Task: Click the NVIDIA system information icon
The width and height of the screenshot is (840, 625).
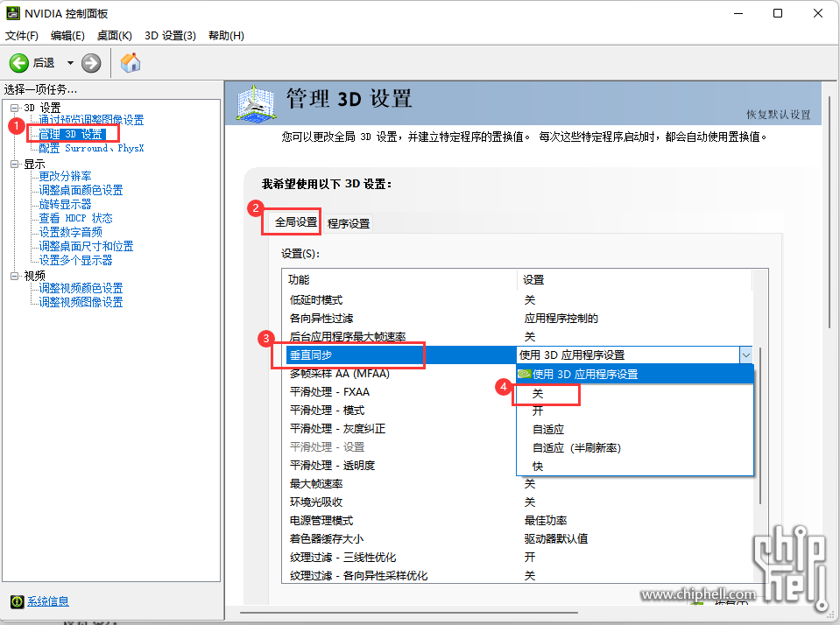Action: 18,601
